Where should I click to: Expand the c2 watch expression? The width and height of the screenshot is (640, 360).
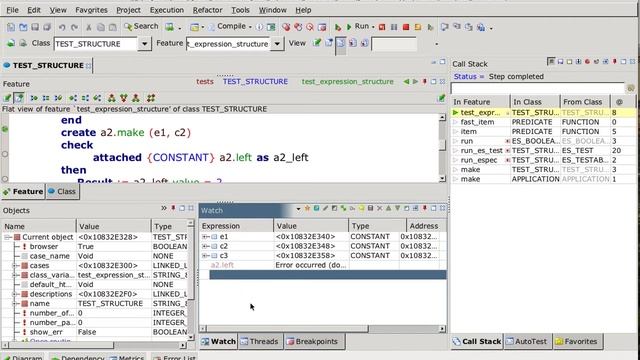(205, 246)
